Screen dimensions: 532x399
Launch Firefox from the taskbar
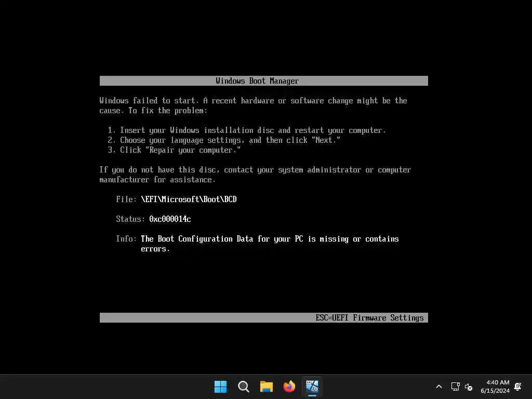point(289,387)
